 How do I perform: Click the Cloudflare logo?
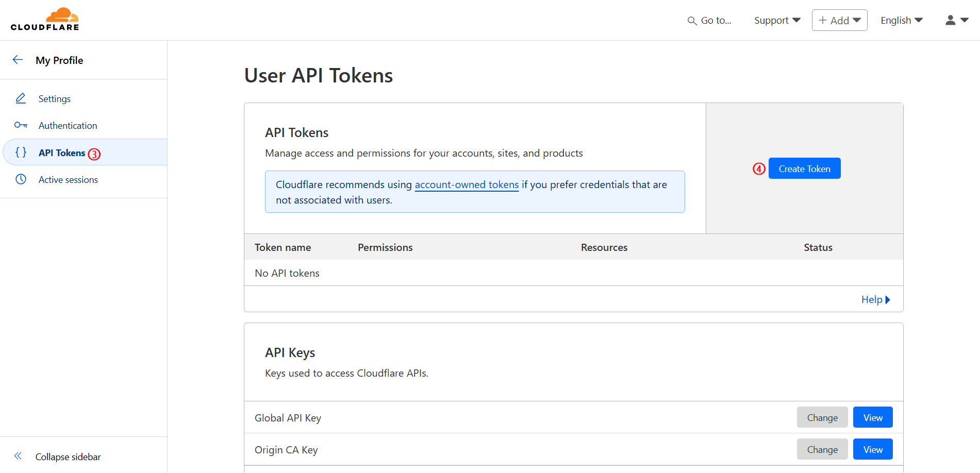[x=45, y=20]
